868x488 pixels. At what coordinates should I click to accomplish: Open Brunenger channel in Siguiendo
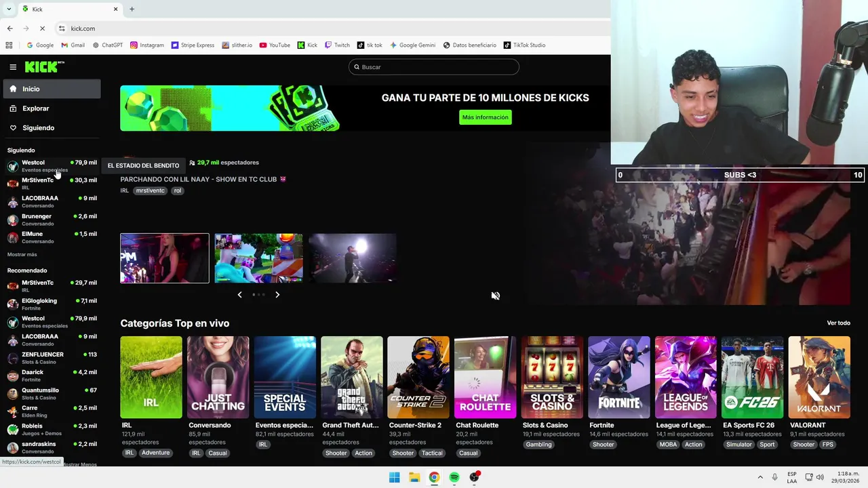(52, 220)
